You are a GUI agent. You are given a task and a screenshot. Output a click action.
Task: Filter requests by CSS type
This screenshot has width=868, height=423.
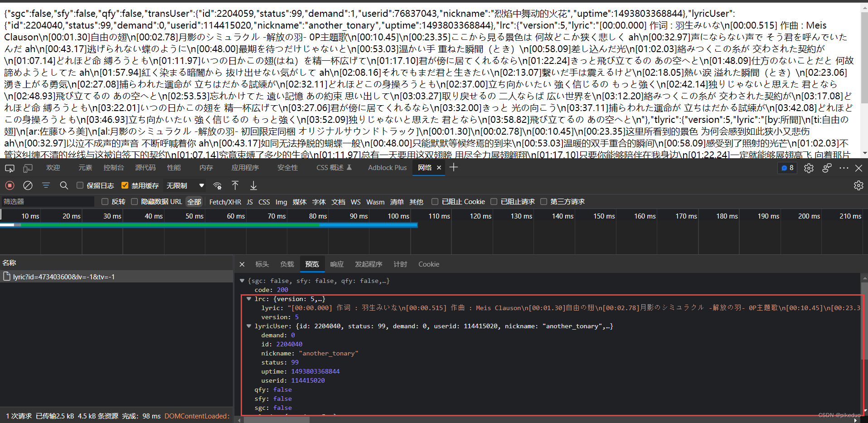point(264,202)
